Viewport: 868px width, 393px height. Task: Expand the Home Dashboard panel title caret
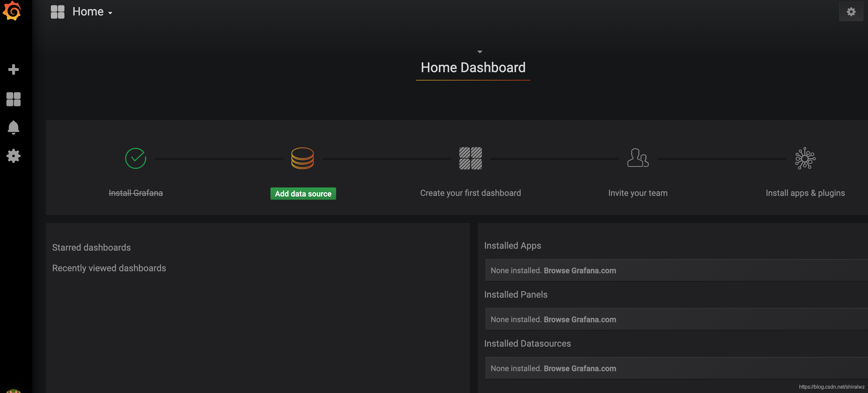[480, 52]
